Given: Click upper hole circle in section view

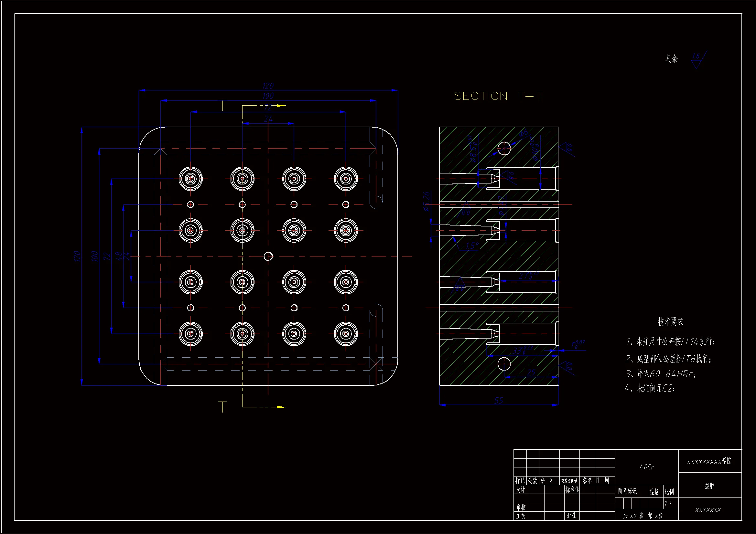Looking at the screenshot, I should [504, 148].
